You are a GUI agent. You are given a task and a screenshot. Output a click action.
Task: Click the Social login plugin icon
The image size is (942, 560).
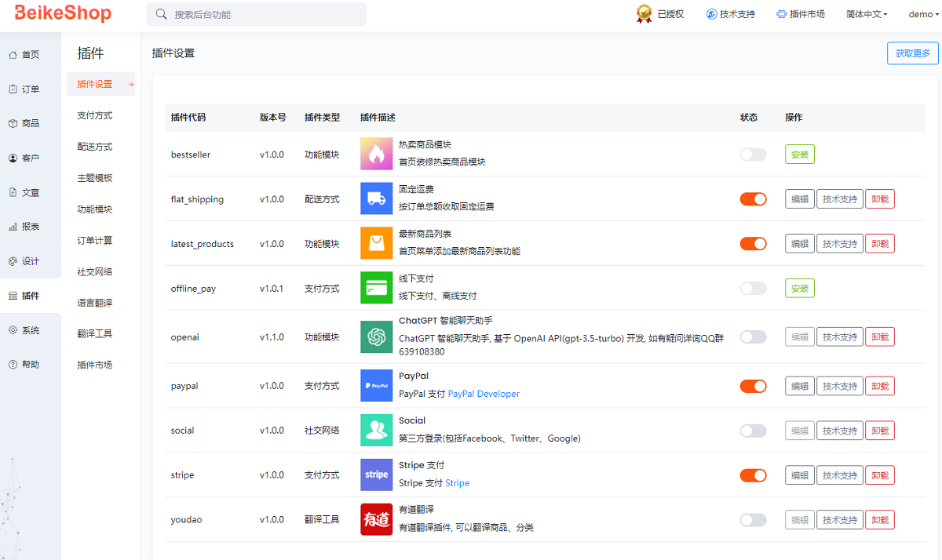click(x=376, y=431)
